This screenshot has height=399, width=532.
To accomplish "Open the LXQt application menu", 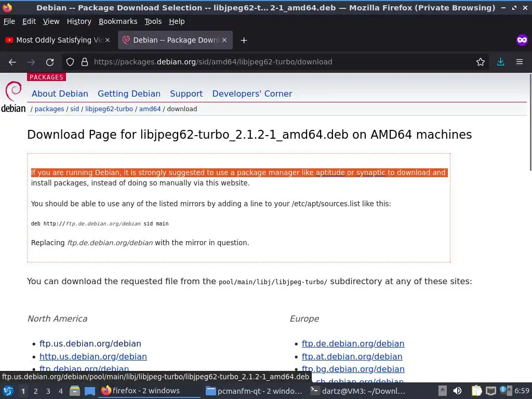I will pos(8,391).
